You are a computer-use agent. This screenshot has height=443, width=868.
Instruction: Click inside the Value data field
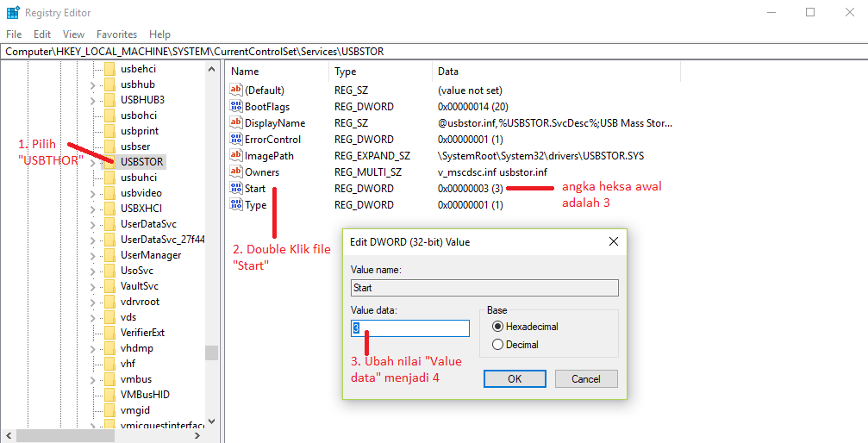pyautogui.click(x=410, y=328)
